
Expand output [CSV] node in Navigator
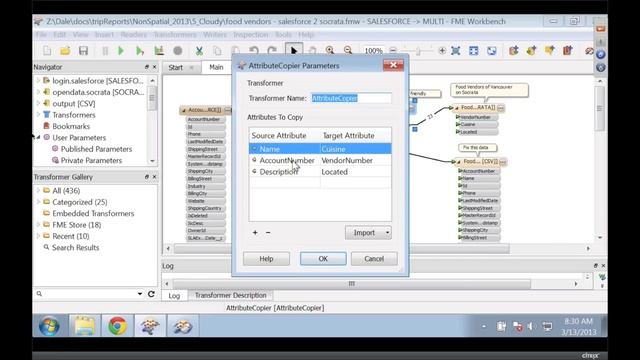coord(38,103)
